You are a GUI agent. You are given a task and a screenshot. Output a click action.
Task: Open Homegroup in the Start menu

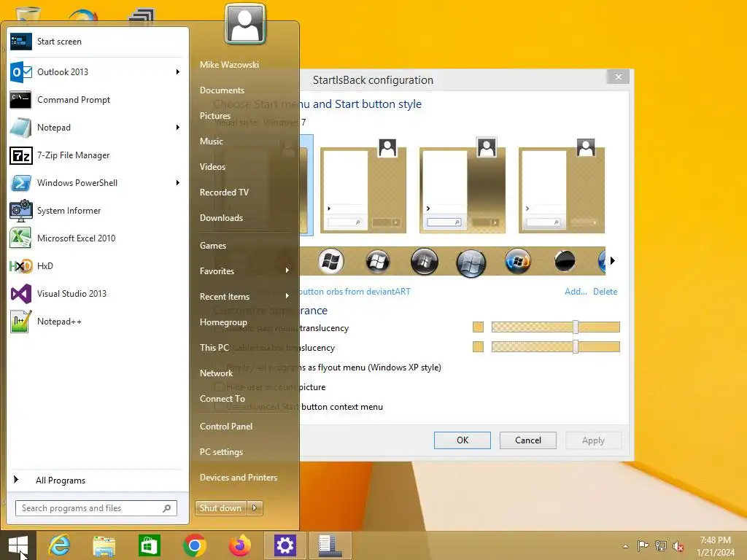tap(223, 322)
